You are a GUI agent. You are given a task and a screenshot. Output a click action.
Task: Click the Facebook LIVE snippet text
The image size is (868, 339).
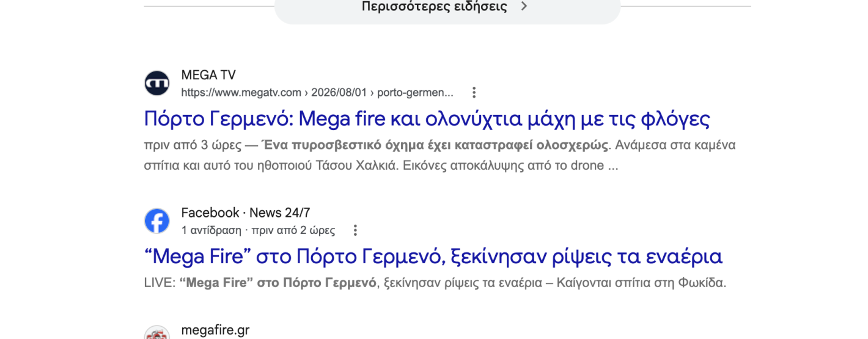(435, 283)
